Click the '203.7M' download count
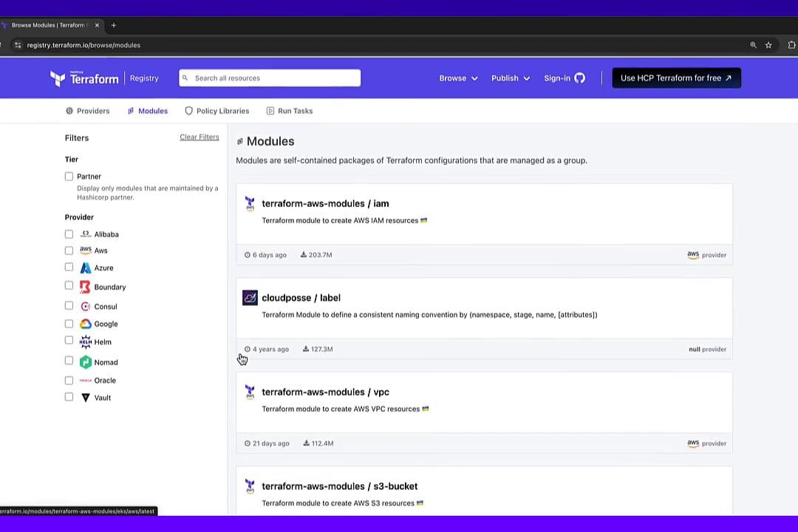This screenshot has width=798, height=532. pyautogui.click(x=316, y=254)
